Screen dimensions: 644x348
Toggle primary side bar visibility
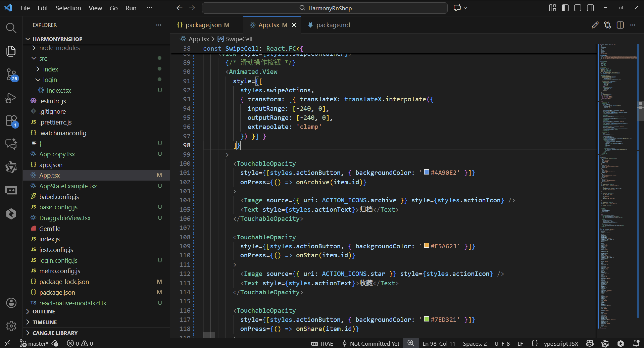pyautogui.click(x=565, y=8)
